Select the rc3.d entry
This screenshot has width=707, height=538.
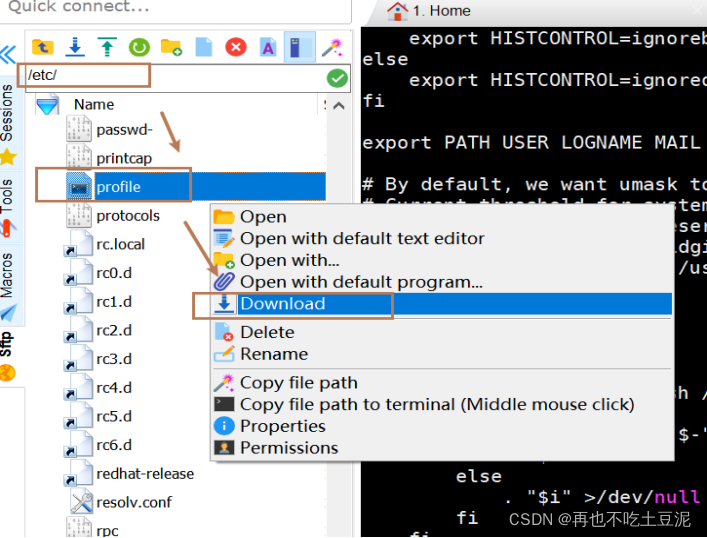(114, 359)
